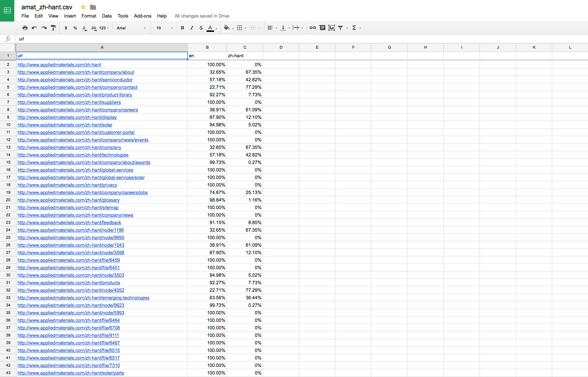This screenshot has width=588, height=377.
Task: Open the Insert menu
Action: coord(70,16)
